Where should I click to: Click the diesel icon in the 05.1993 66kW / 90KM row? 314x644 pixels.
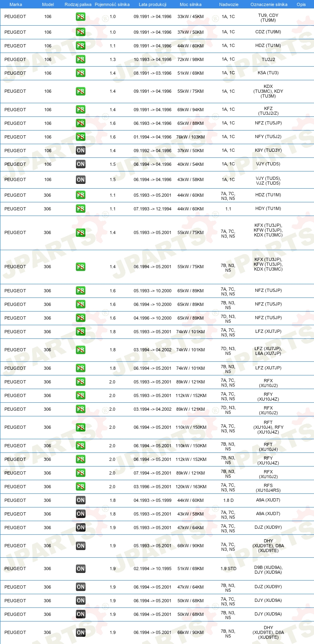point(81,546)
